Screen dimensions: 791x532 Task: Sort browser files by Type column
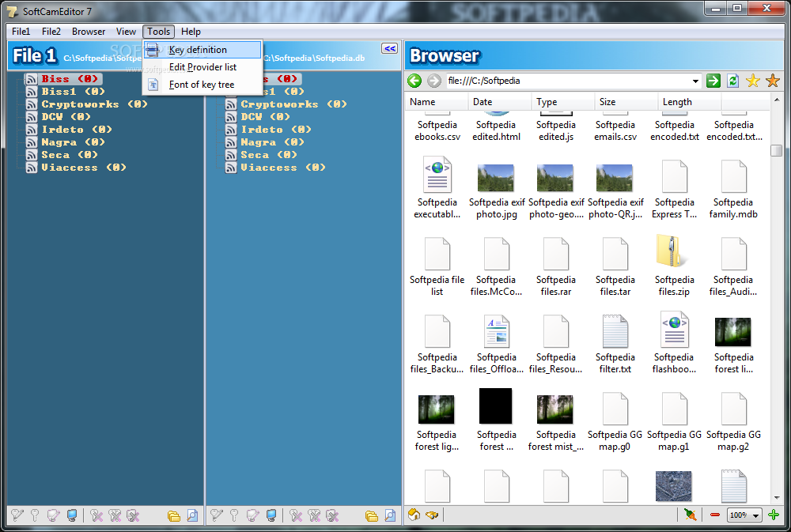click(x=563, y=102)
